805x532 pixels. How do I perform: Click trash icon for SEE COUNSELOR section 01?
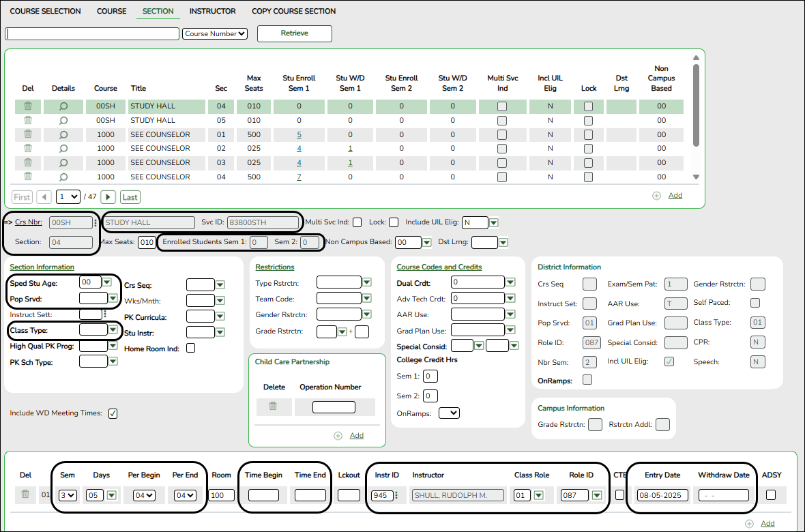pyautogui.click(x=28, y=134)
